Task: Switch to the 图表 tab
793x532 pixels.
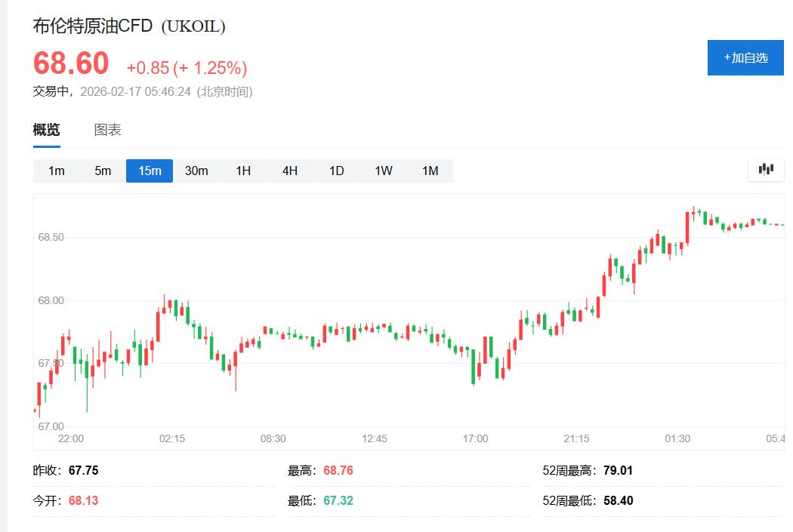Action: click(x=108, y=129)
